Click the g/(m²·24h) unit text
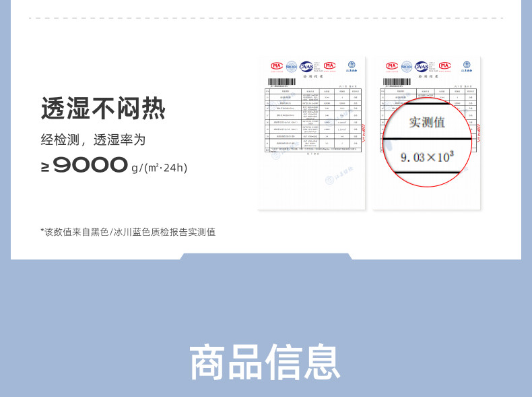This screenshot has width=532, height=397. click(159, 168)
